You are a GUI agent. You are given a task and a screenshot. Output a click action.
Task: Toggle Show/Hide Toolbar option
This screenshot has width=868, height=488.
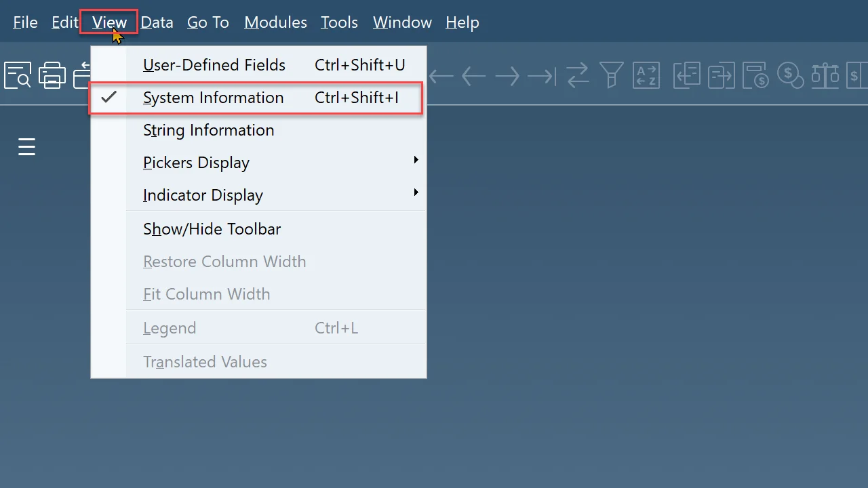pos(212,229)
